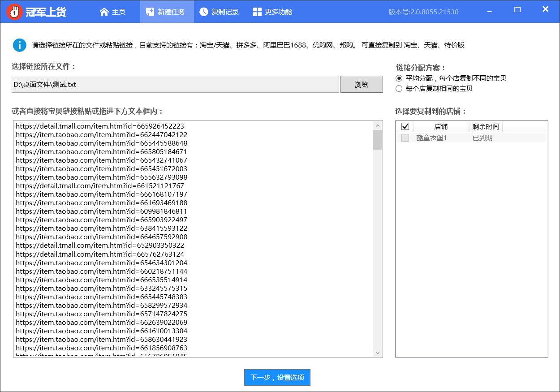
Task: Click 下一步，设置选项 button
Action: [x=277, y=377]
